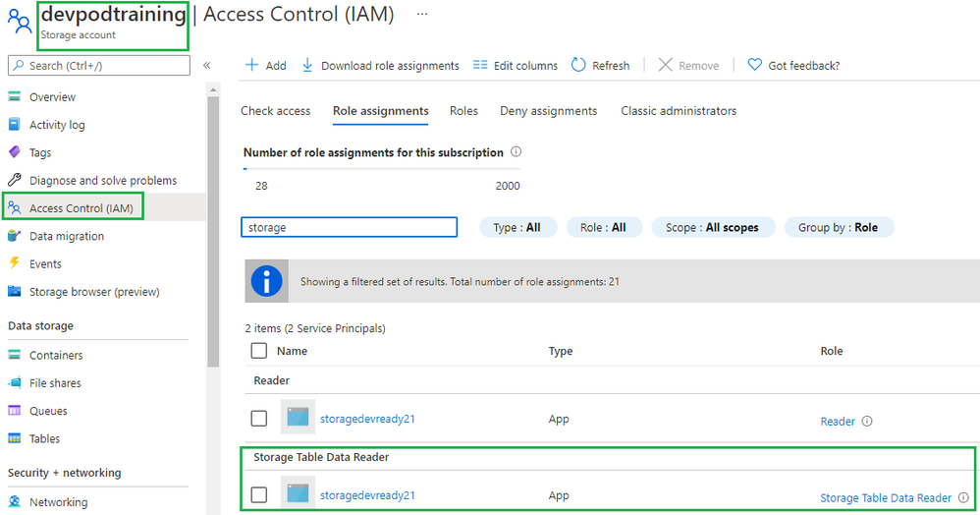Open the Storage Table Data Reader role link
The width and height of the screenshot is (980, 515).
(886, 498)
